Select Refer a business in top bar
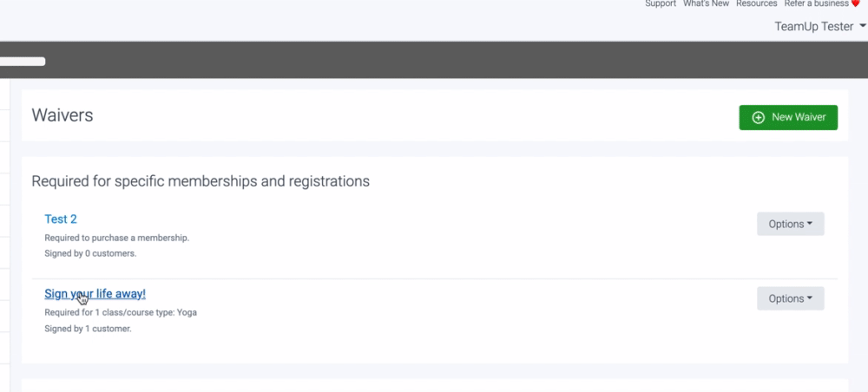Screen dimensions: 868x392 (816, 4)
